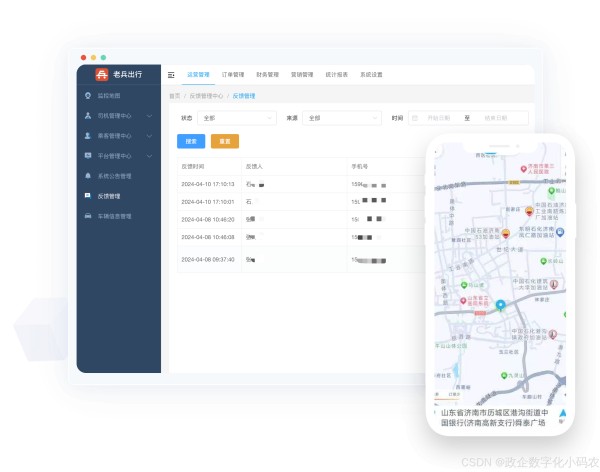Click the 系统公告管理 bell icon
Image resolution: width=600 pixels, height=472 pixels.
88,176
